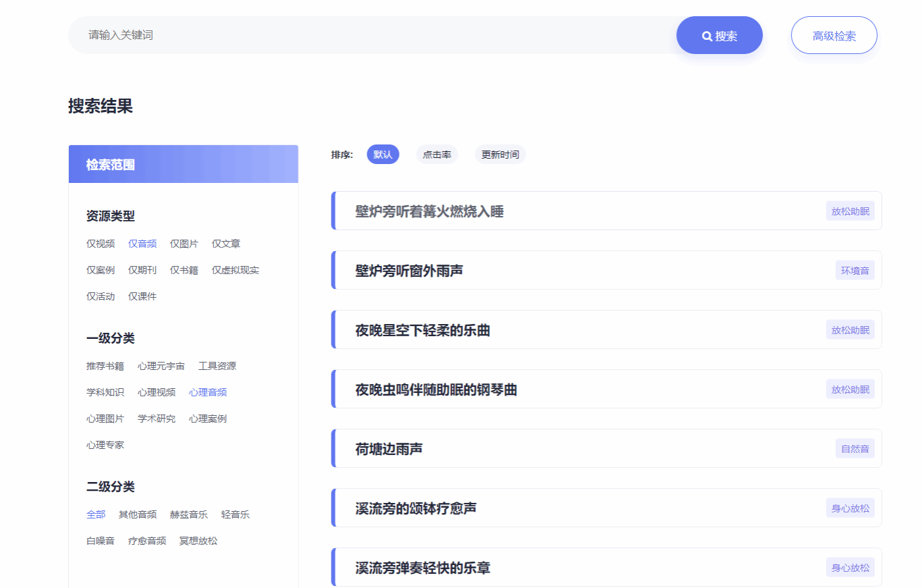Sort results by click rate (点击率)
Image resolution: width=922 pixels, height=588 pixels.
(x=437, y=155)
